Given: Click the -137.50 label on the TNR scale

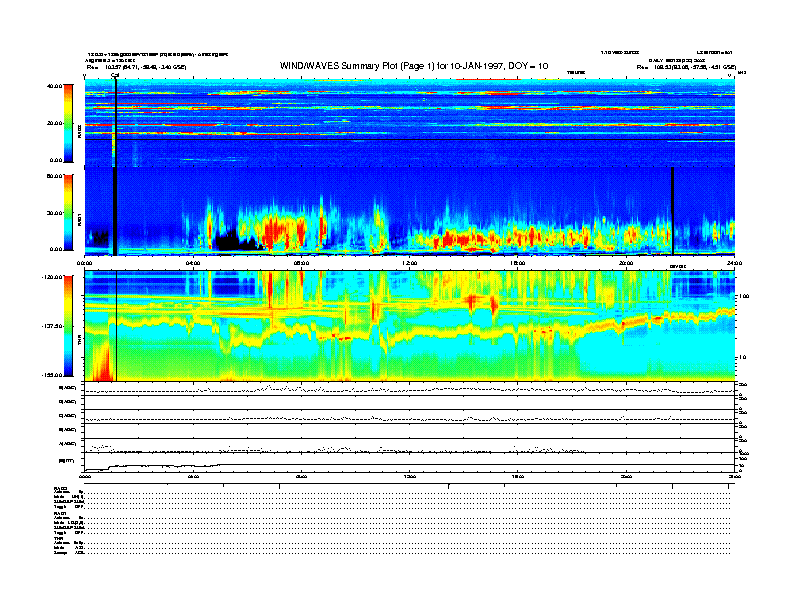Looking at the screenshot, I should coord(52,326).
